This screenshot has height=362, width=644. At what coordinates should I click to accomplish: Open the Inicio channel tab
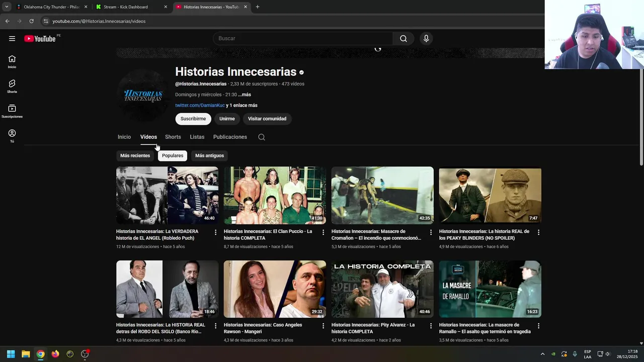[x=124, y=137]
